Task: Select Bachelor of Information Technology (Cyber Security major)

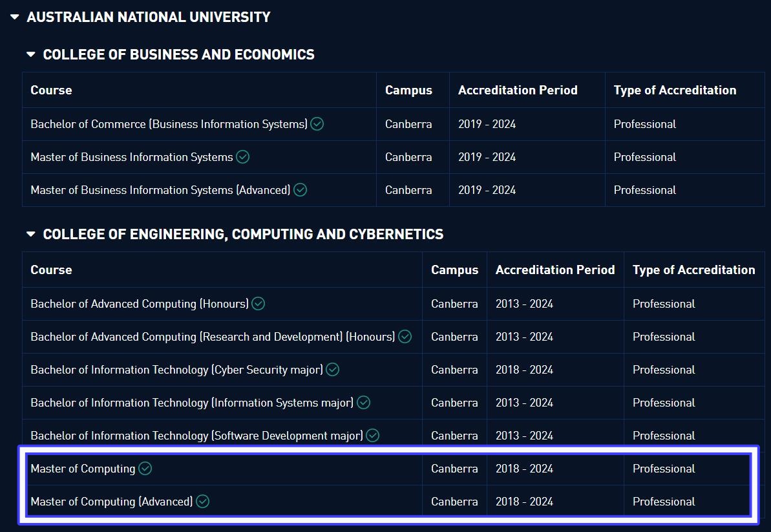Action: (x=177, y=370)
